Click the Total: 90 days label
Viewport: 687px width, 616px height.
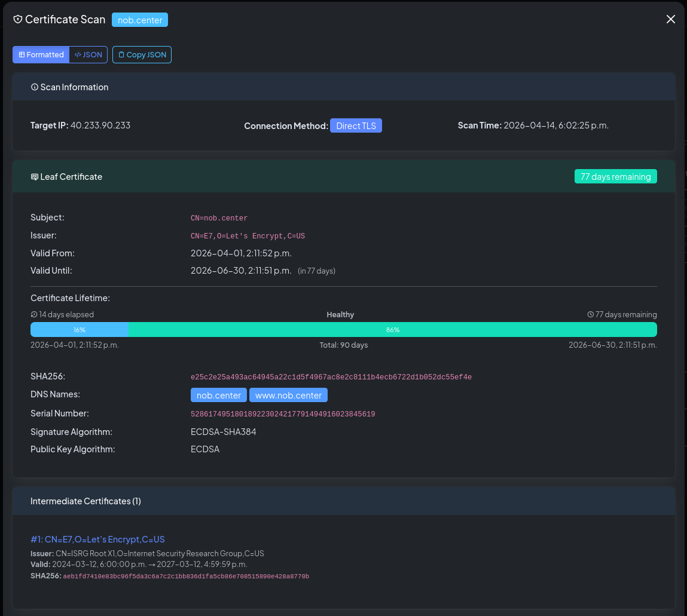(343, 345)
